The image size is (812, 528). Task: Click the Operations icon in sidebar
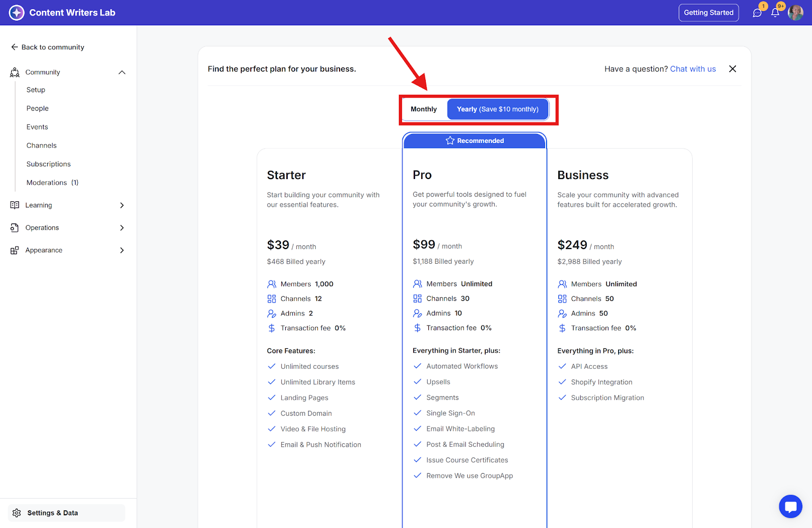click(15, 228)
